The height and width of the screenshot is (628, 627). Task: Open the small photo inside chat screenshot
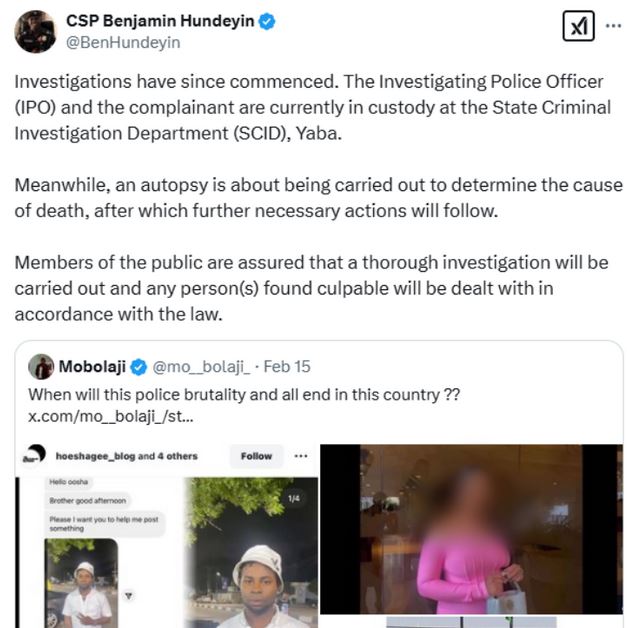point(81,583)
